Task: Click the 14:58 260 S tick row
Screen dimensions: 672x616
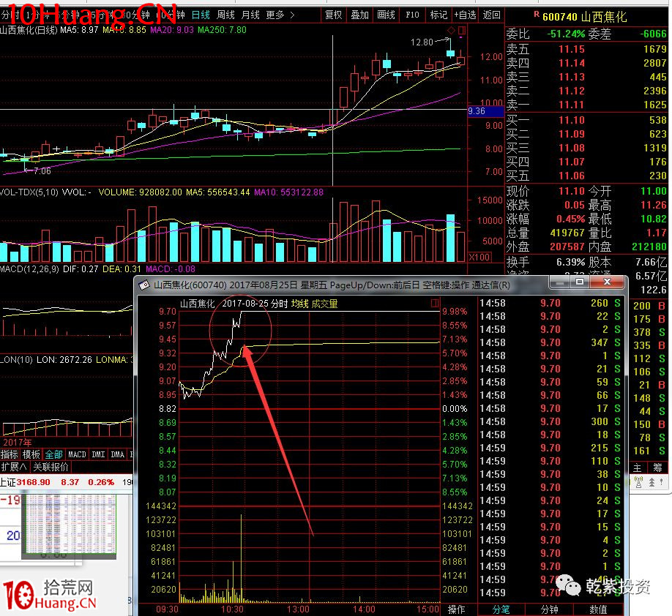Action: point(550,303)
